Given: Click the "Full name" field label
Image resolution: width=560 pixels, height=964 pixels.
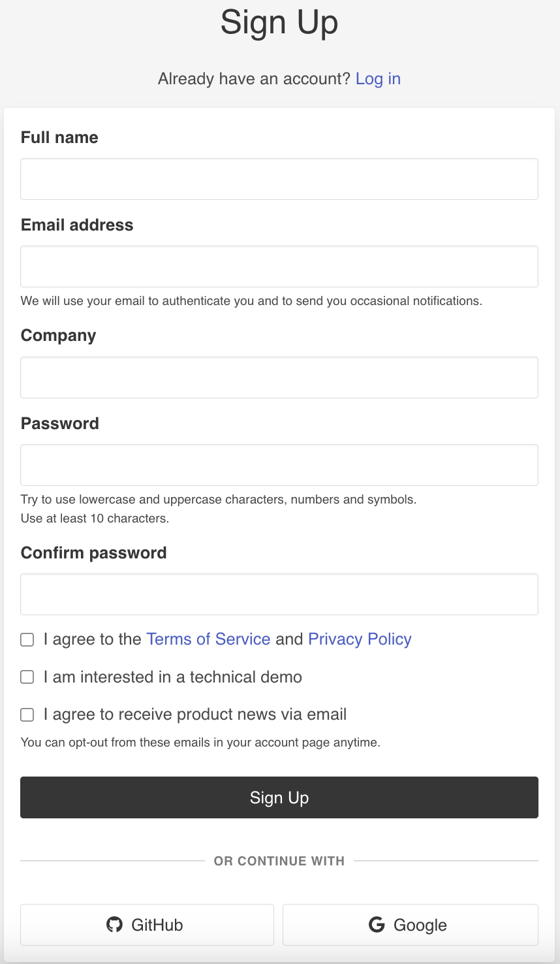Looking at the screenshot, I should click(59, 138).
